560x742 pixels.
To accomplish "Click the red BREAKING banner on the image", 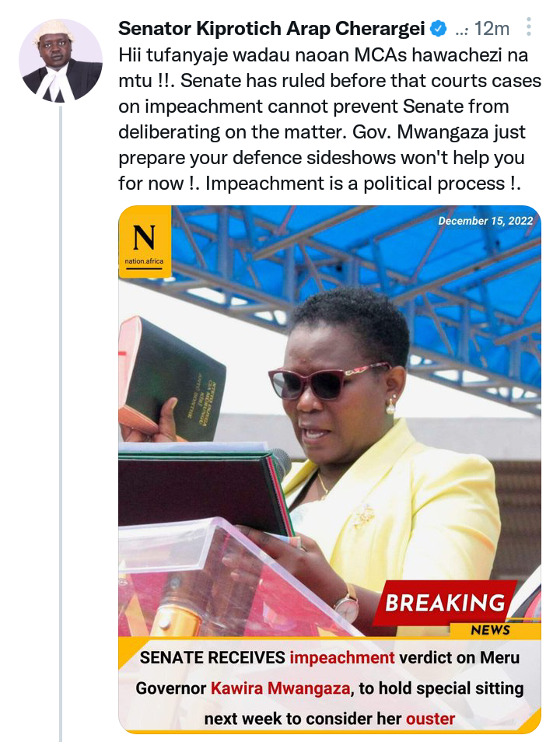I will [445, 603].
